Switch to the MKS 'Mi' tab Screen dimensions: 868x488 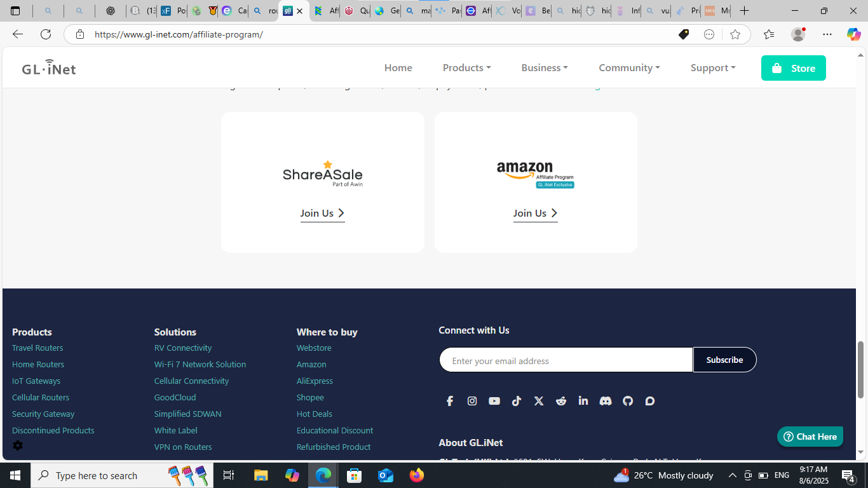coord(716,11)
